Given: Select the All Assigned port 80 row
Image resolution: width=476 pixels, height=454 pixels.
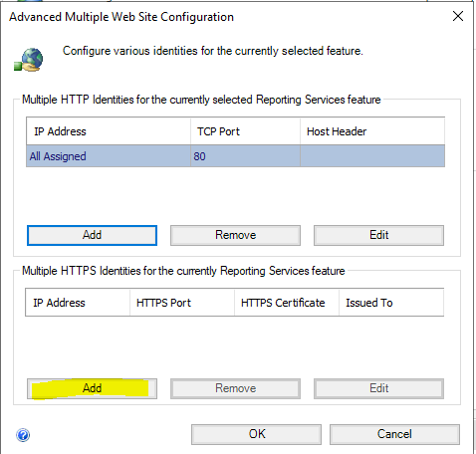Looking at the screenshot, I should tap(235, 156).
